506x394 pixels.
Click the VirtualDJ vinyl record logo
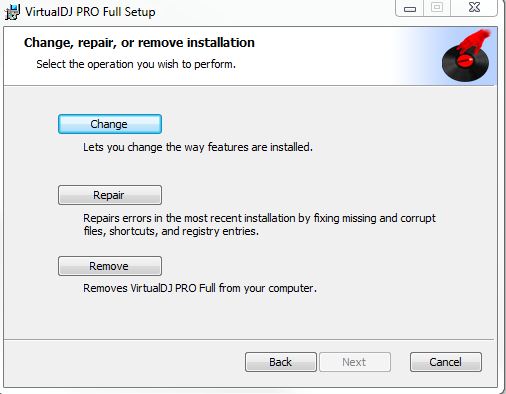point(466,55)
